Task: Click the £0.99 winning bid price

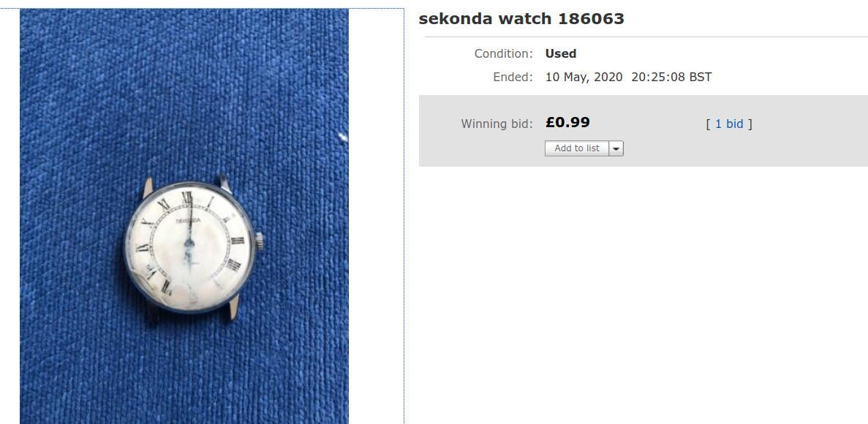Action: coord(567,122)
